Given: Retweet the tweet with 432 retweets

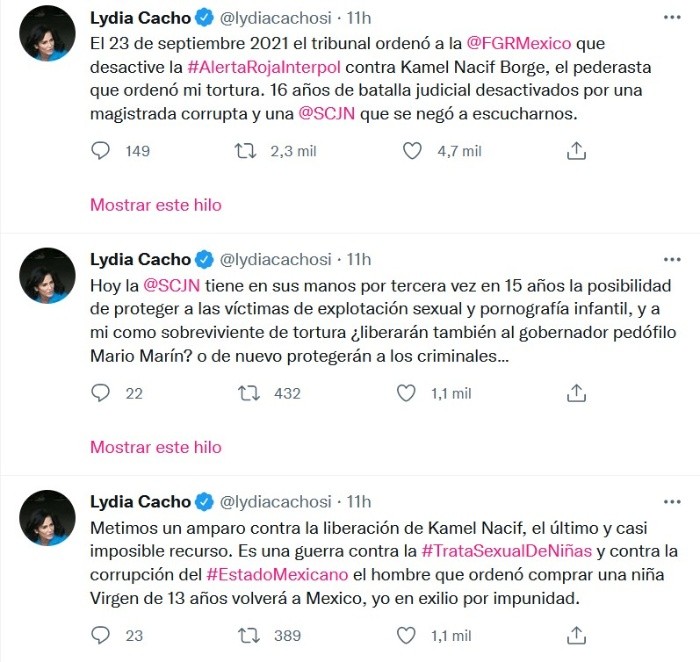Looking at the screenshot, I should click(x=244, y=393).
